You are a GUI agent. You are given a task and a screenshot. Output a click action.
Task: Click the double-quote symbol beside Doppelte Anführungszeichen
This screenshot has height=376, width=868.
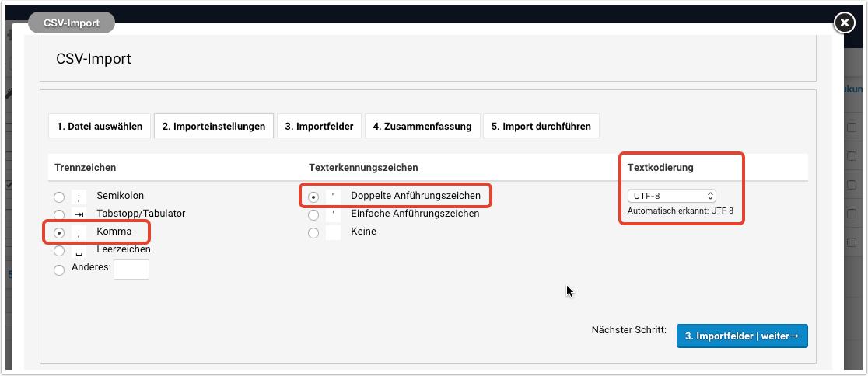coord(333,196)
